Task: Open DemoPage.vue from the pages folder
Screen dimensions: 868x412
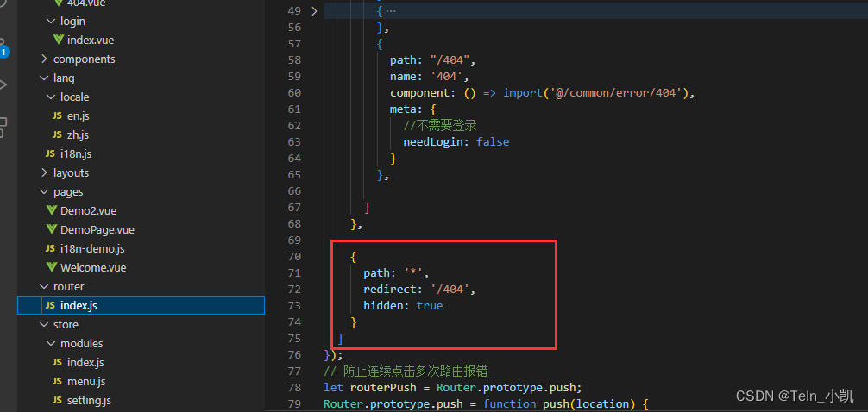Action: pyautogui.click(x=97, y=229)
